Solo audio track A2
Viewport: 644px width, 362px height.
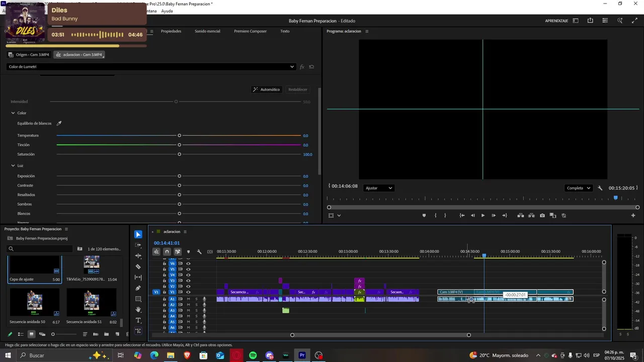point(197,305)
